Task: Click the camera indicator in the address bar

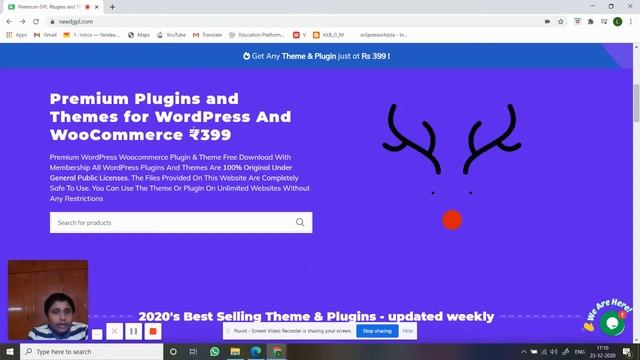Action: pyautogui.click(x=547, y=22)
